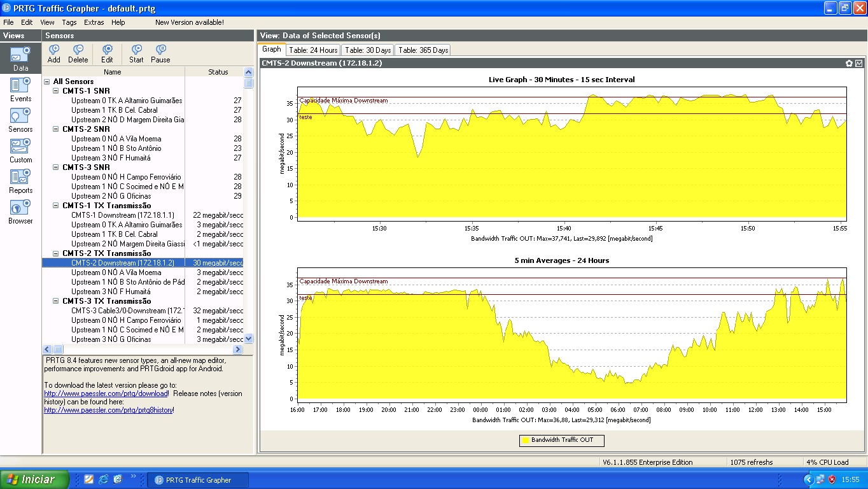Click the 1075 refreshs status entry

752,462
